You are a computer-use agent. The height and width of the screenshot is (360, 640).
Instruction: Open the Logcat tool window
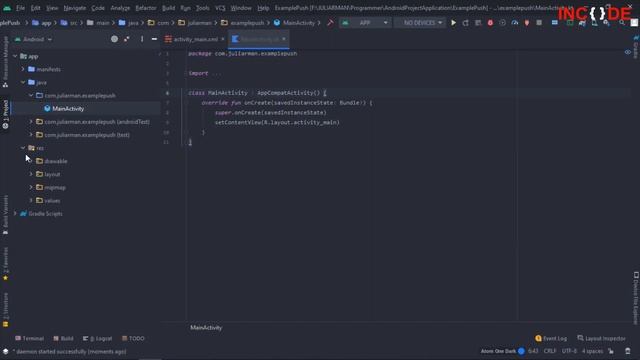(98, 338)
